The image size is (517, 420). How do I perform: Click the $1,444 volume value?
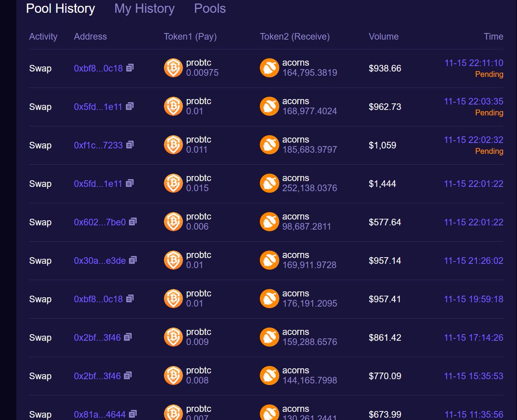click(x=382, y=184)
